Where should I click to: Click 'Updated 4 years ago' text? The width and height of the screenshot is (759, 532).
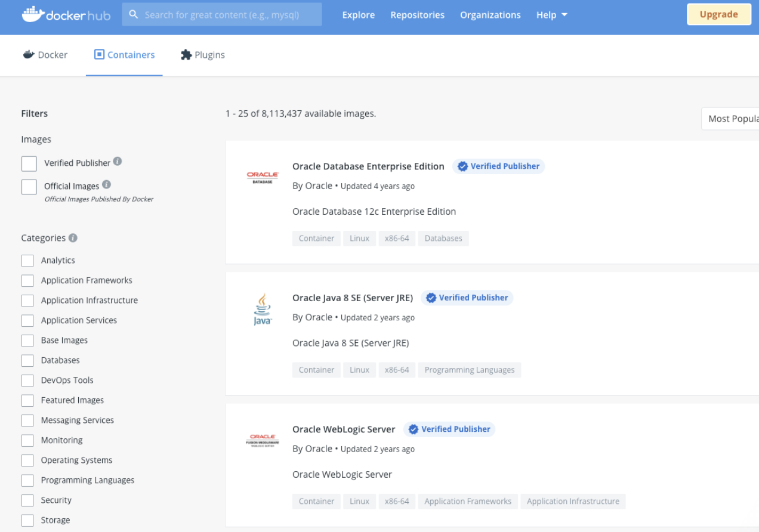pyautogui.click(x=378, y=186)
